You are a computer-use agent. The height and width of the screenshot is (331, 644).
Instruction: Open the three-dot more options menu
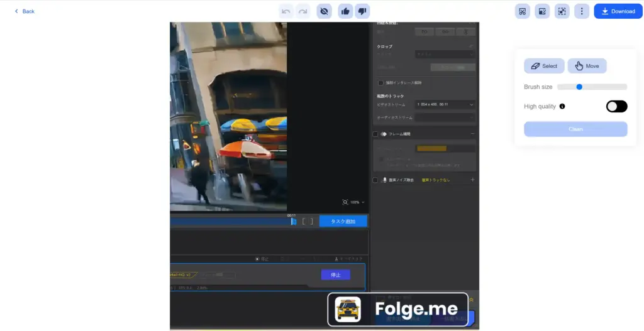[x=582, y=11]
